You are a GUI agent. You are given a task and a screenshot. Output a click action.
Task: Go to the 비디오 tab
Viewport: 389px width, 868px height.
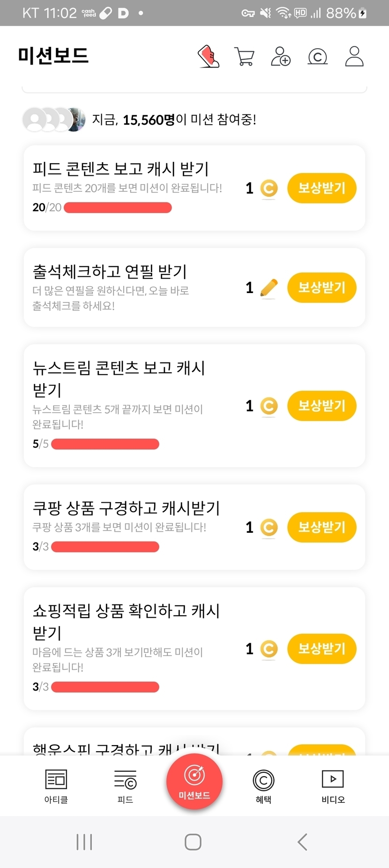click(x=333, y=786)
